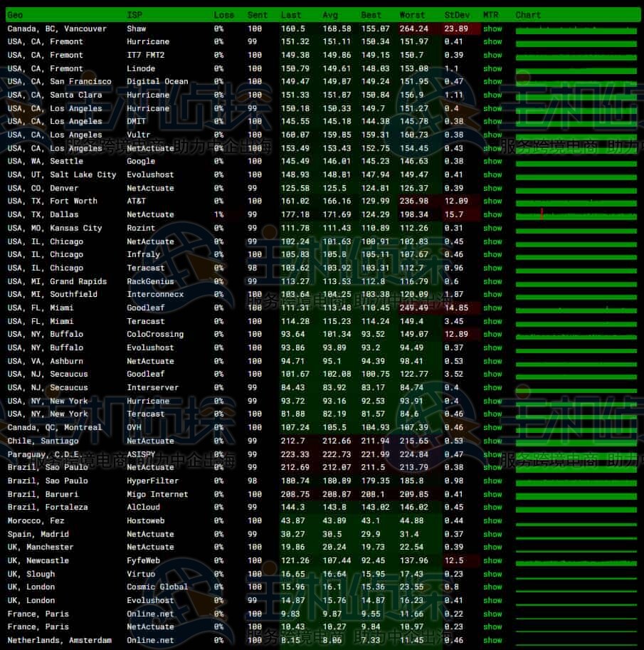Click the Geo column header
The width and height of the screenshot is (644, 650).
15,15
